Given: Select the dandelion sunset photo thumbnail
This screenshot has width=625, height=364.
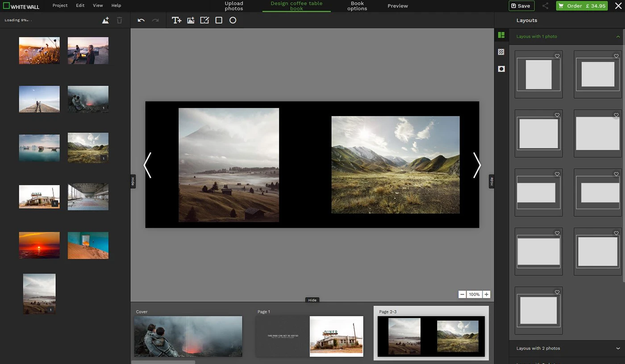Looking at the screenshot, I should coord(39,50).
